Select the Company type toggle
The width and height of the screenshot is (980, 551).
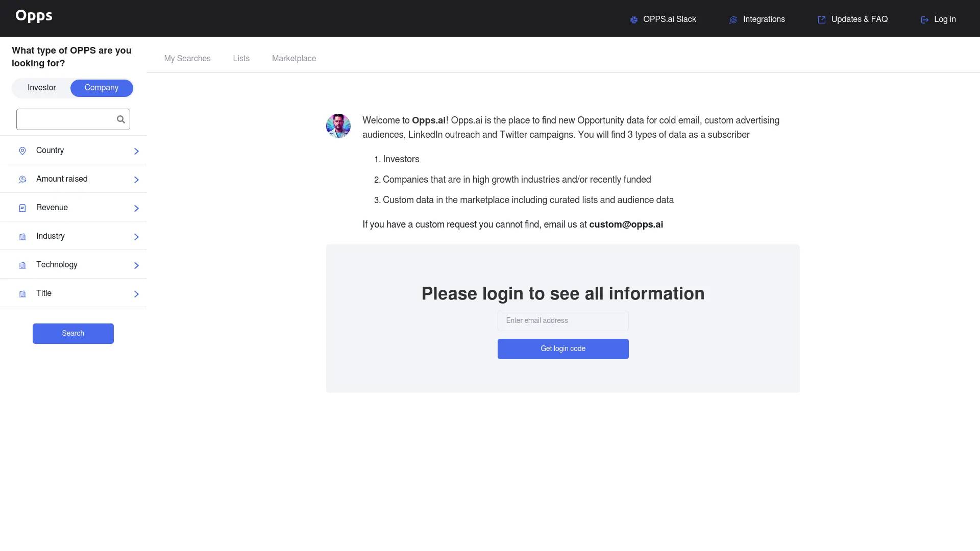pyautogui.click(x=102, y=88)
